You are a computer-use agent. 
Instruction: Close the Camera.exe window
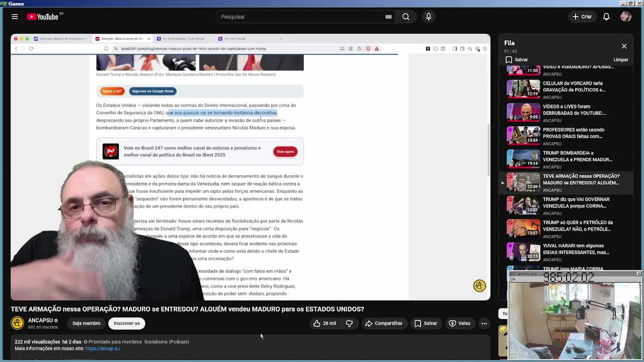(639, 274)
